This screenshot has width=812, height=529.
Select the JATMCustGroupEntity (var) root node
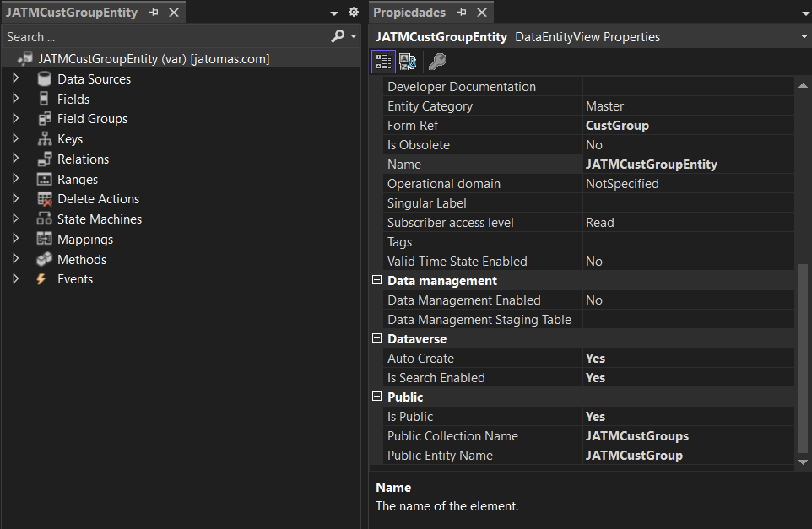154,59
